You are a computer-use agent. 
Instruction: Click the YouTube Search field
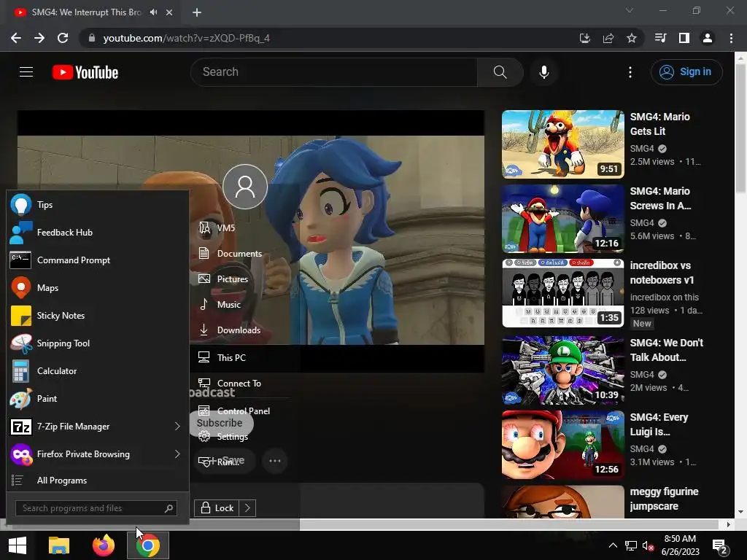click(333, 72)
